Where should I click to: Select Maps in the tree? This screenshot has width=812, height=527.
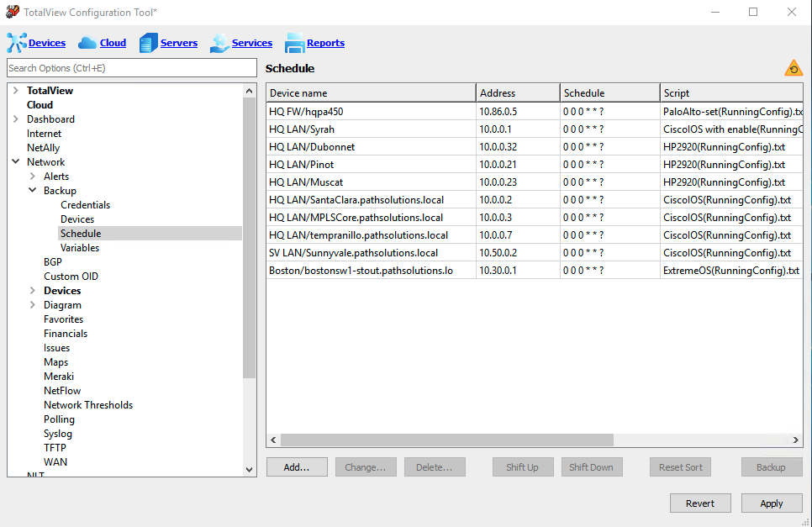point(56,362)
